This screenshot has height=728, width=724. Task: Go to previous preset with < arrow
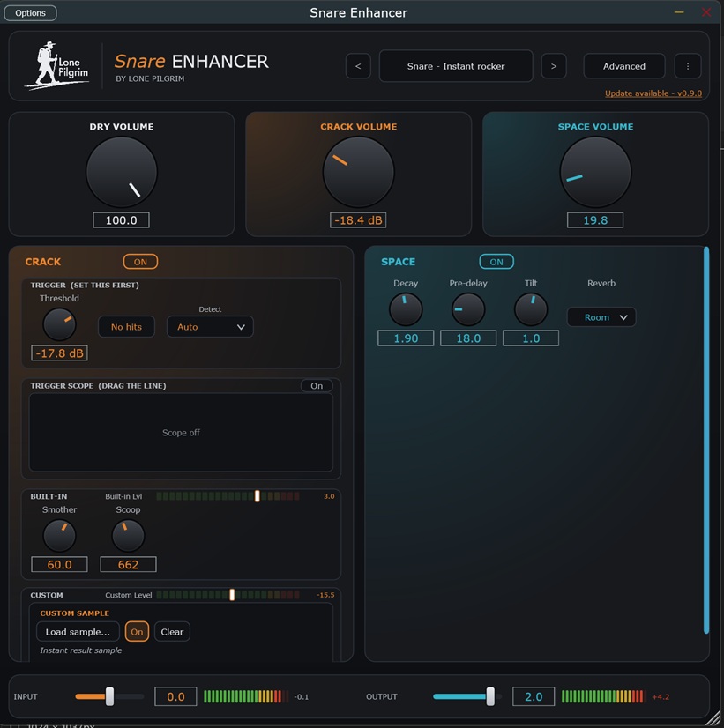click(358, 66)
